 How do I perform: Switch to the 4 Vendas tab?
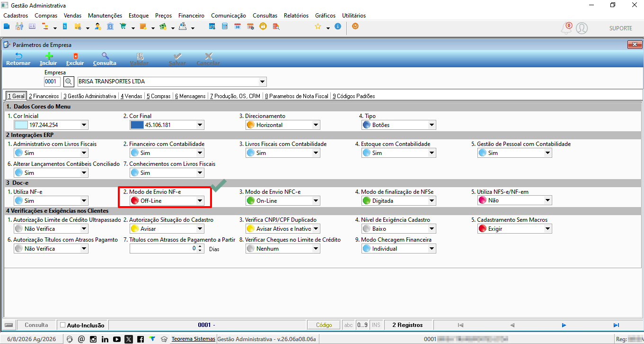[132, 96]
